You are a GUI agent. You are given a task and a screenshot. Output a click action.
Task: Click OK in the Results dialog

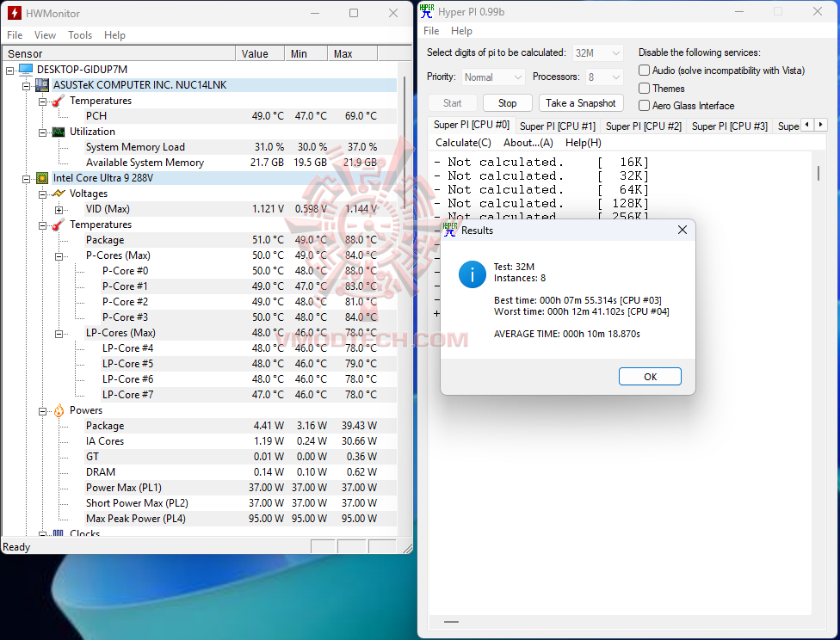(650, 377)
